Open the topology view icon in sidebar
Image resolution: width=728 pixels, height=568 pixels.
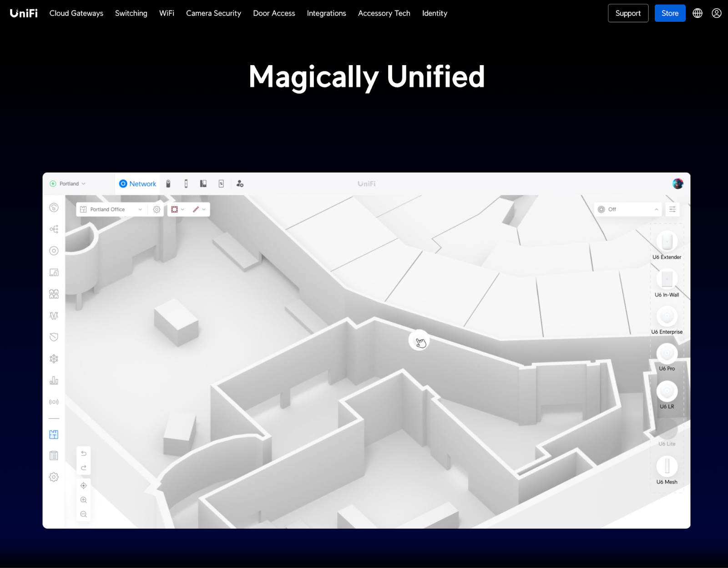(54, 229)
